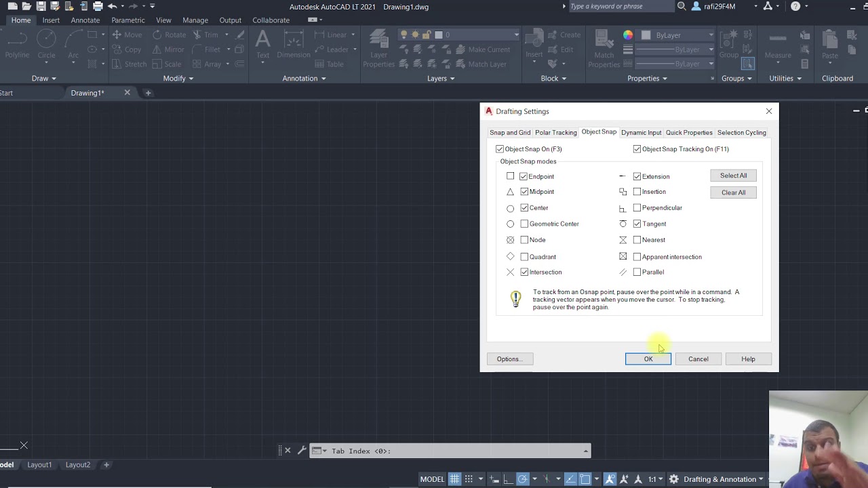Image resolution: width=868 pixels, height=488 pixels.
Task: Enable the Nearest snap checkbox
Action: click(x=637, y=240)
